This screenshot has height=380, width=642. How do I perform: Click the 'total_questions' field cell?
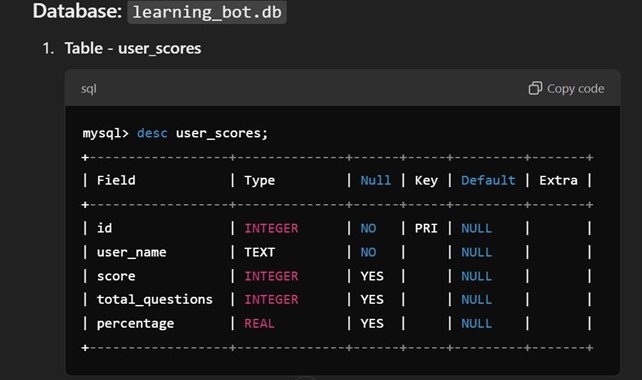155,299
